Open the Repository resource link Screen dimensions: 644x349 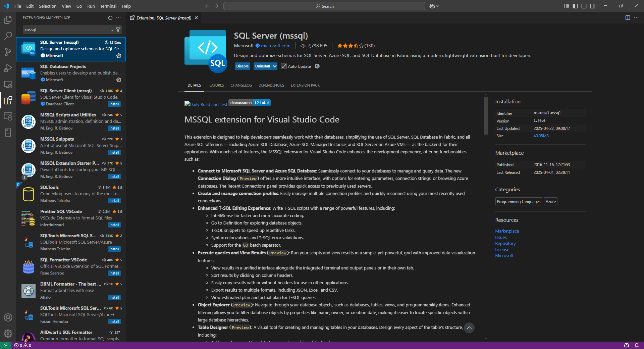505,244
